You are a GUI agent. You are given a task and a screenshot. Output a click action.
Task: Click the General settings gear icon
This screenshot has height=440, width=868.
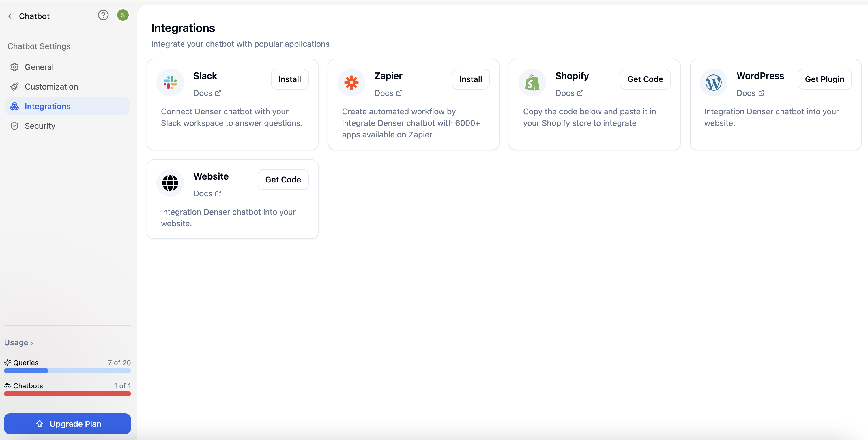[x=15, y=67]
